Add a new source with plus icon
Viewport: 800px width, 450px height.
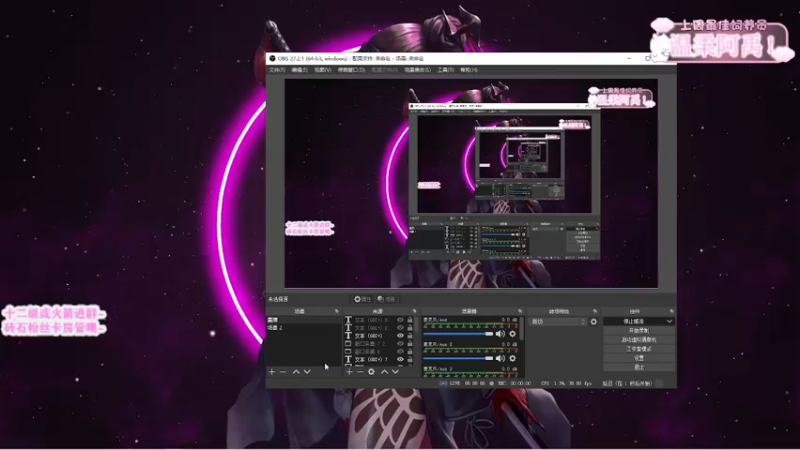coord(349,372)
